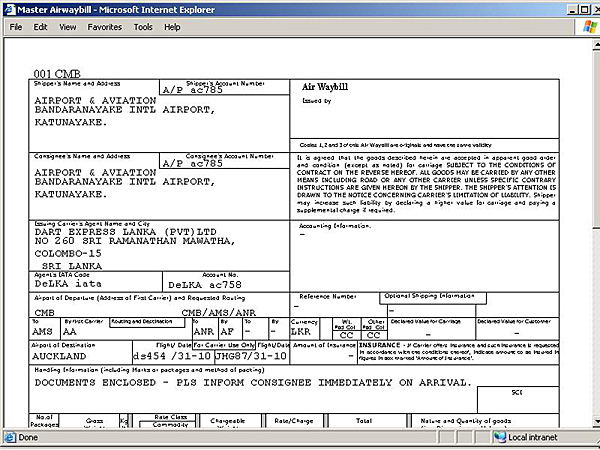
Task: Open the Tools menu
Action: click(x=143, y=27)
